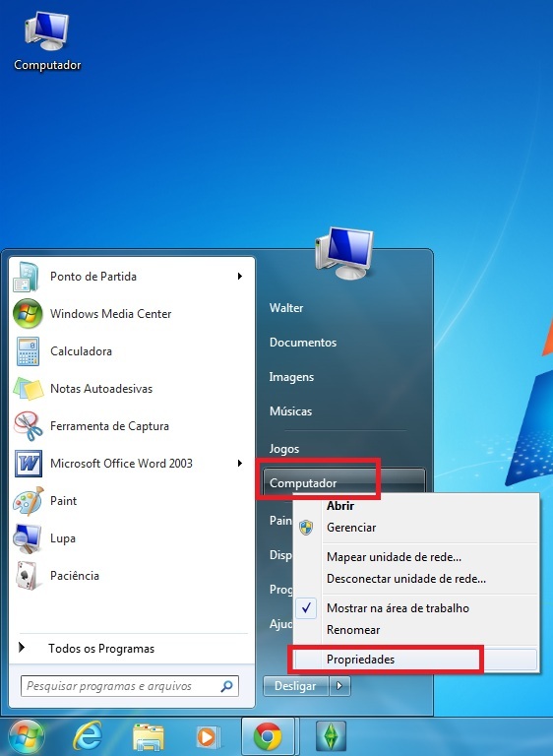Expand Ponto de Partida submenu arrow
The width and height of the screenshot is (553, 756).
tap(240, 277)
